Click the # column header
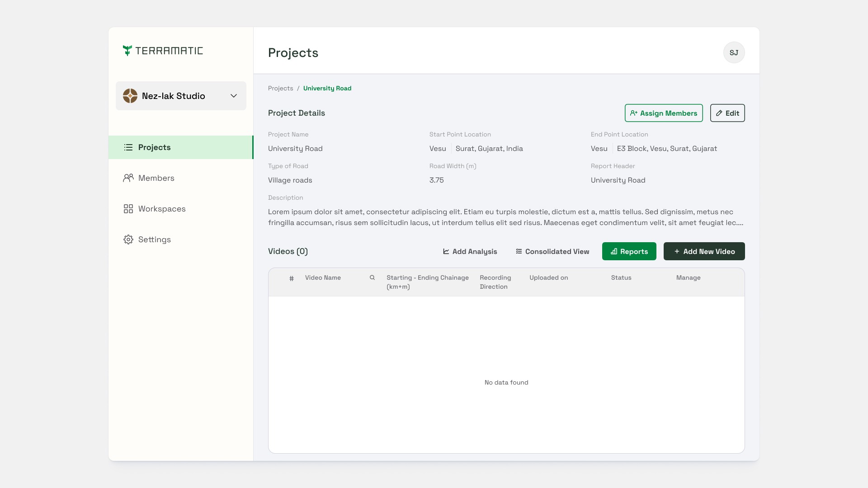Image resolution: width=868 pixels, height=488 pixels. pos(292,278)
